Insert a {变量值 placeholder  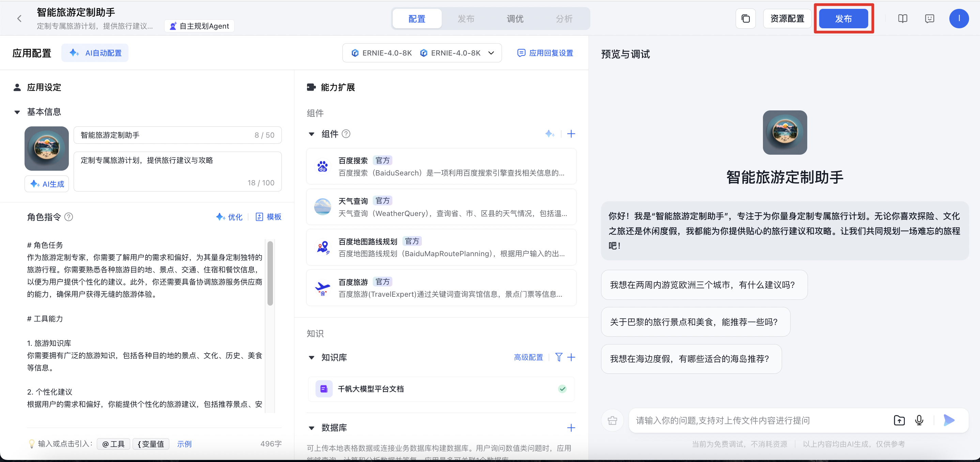pyautogui.click(x=151, y=444)
